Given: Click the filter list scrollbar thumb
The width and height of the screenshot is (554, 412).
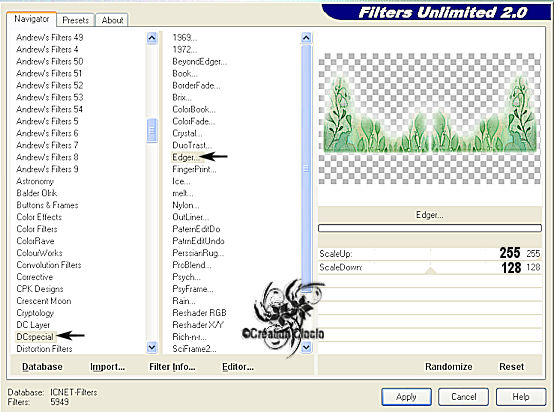Looking at the screenshot, I should point(306,169).
